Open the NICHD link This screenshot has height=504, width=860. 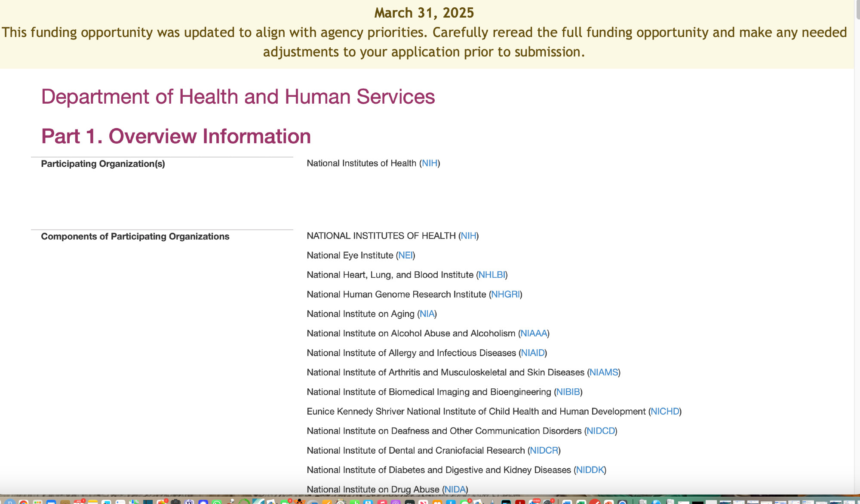pyautogui.click(x=665, y=412)
